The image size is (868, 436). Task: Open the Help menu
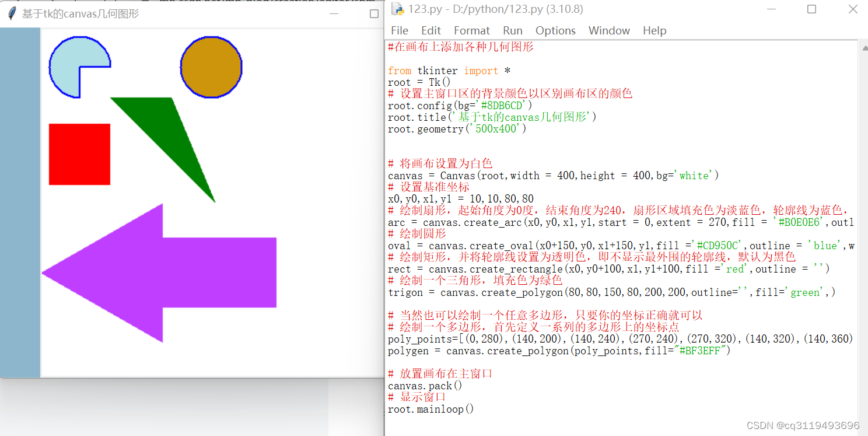[654, 30]
